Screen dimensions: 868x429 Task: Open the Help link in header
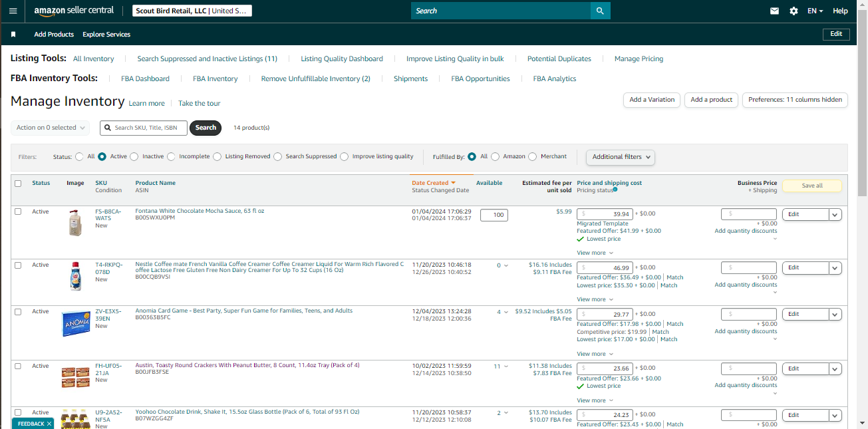(840, 11)
